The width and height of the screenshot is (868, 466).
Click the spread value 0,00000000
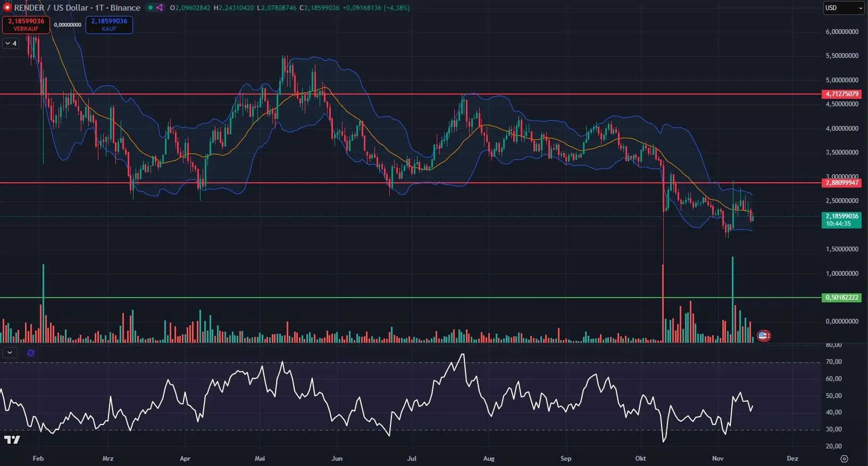[x=68, y=24]
